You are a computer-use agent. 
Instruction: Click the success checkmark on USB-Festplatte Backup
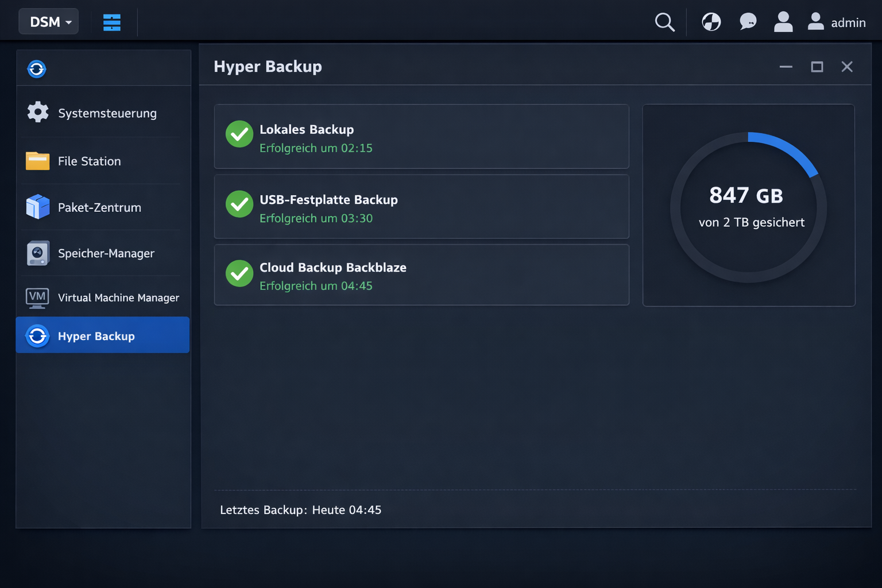point(239,204)
